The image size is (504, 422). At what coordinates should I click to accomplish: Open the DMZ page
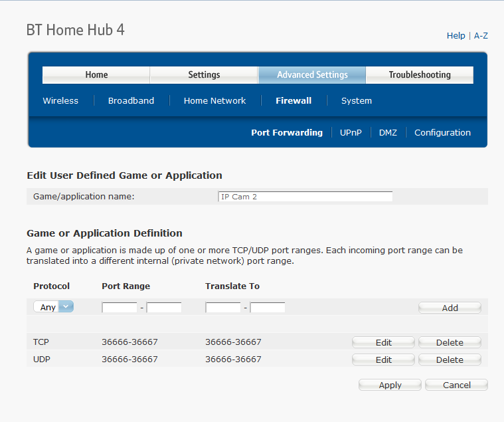(388, 132)
